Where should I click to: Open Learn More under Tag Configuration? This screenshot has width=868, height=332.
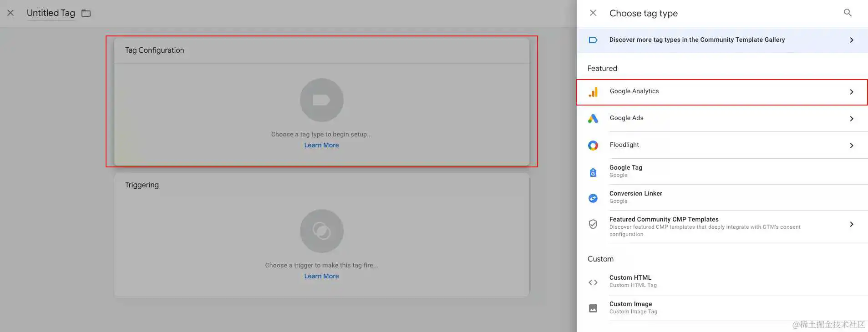(x=321, y=145)
